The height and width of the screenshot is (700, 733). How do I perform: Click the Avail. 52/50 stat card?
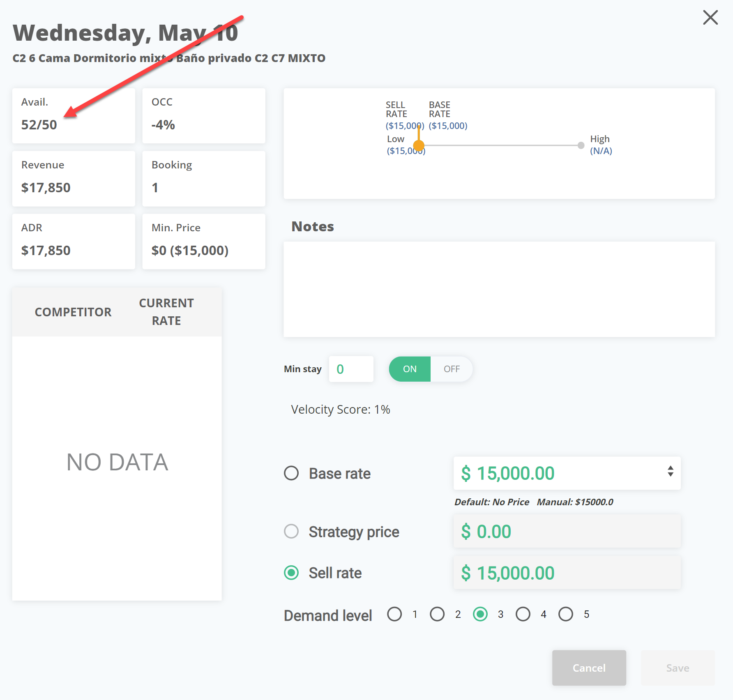(74, 116)
